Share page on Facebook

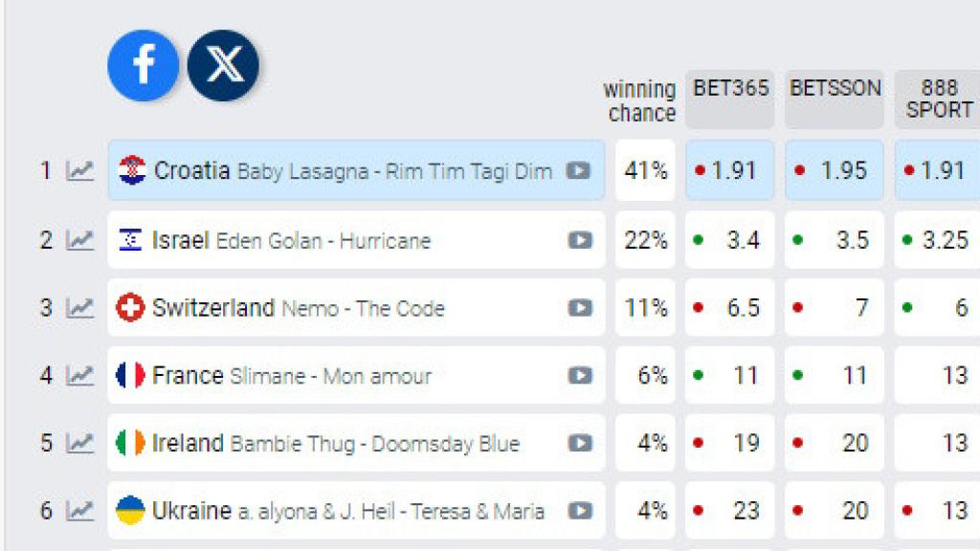tap(143, 65)
